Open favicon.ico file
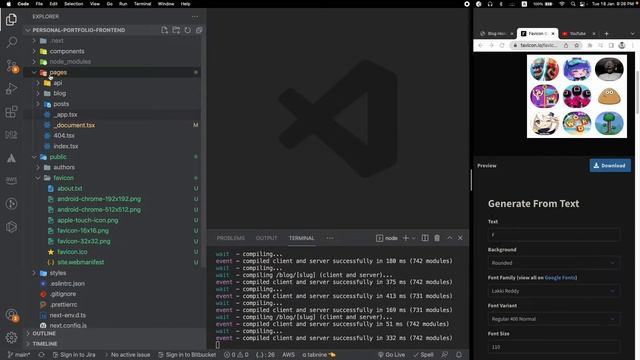 72,252
